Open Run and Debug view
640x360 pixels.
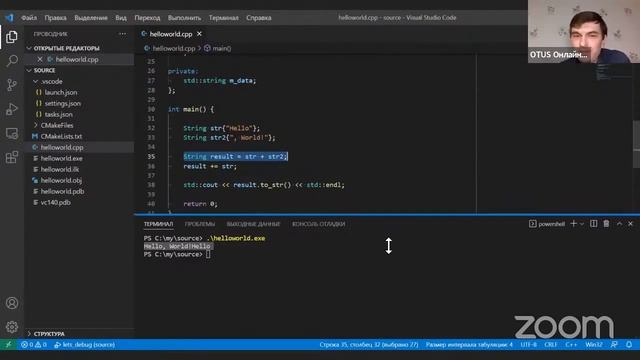tap(12, 109)
